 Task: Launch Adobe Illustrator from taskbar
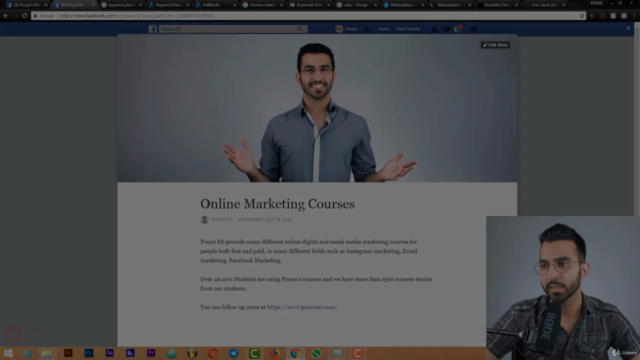tap(68, 353)
